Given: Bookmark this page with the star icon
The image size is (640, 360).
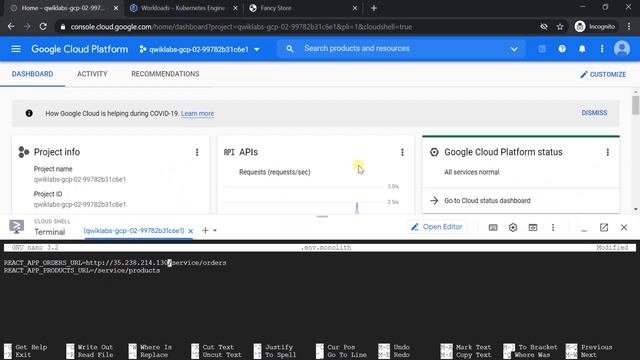Looking at the screenshot, I should (x=560, y=27).
